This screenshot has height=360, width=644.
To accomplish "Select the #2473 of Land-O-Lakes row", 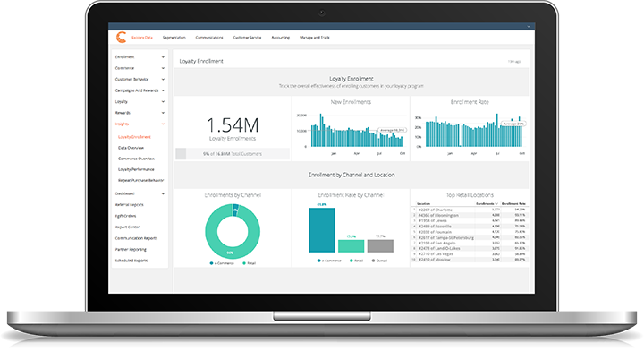I will (x=469, y=248).
